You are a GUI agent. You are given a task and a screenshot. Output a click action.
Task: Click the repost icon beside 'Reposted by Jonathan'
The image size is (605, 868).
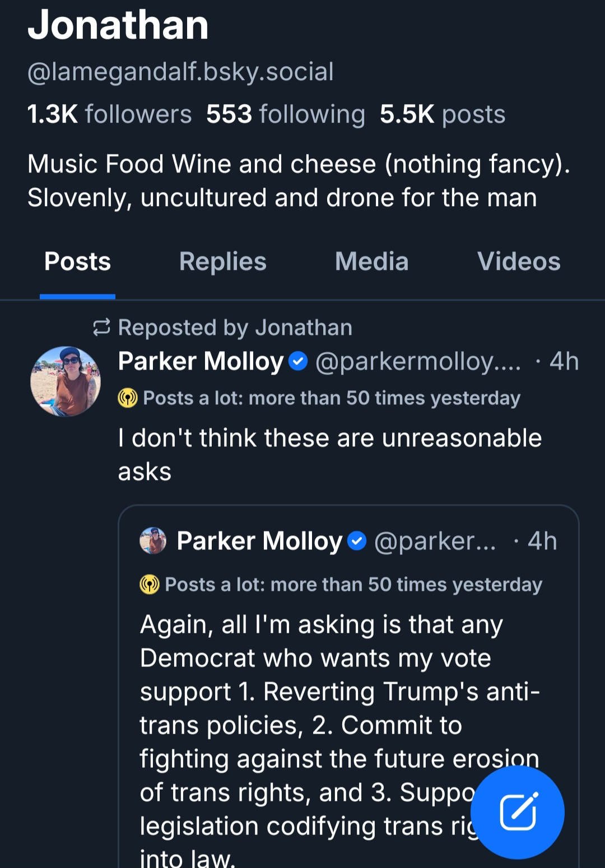[101, 328]
